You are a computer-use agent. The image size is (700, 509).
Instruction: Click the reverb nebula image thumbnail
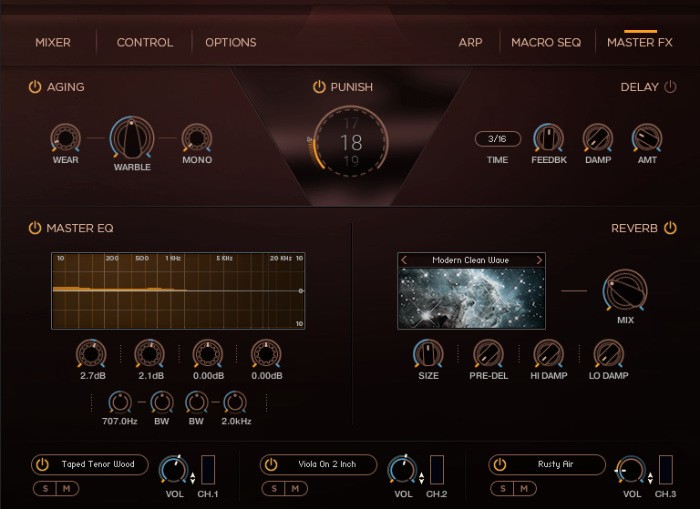tap(471, 297)
